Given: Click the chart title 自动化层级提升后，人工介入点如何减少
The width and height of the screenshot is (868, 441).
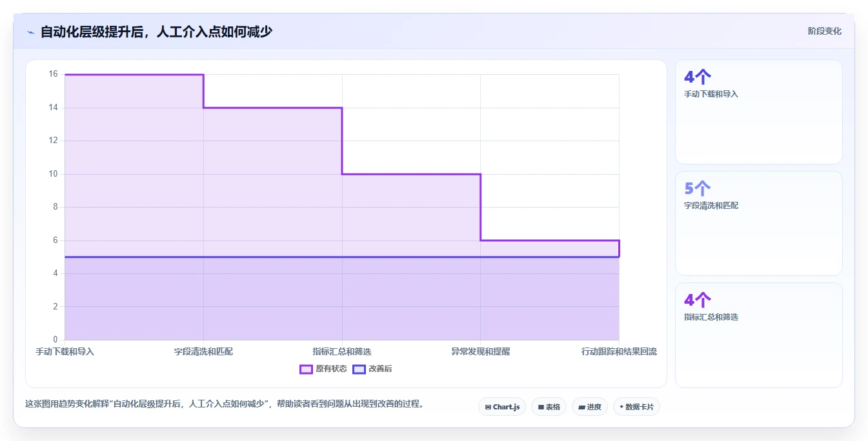Looking at the screenshot, I should click(x=156, y=32).
